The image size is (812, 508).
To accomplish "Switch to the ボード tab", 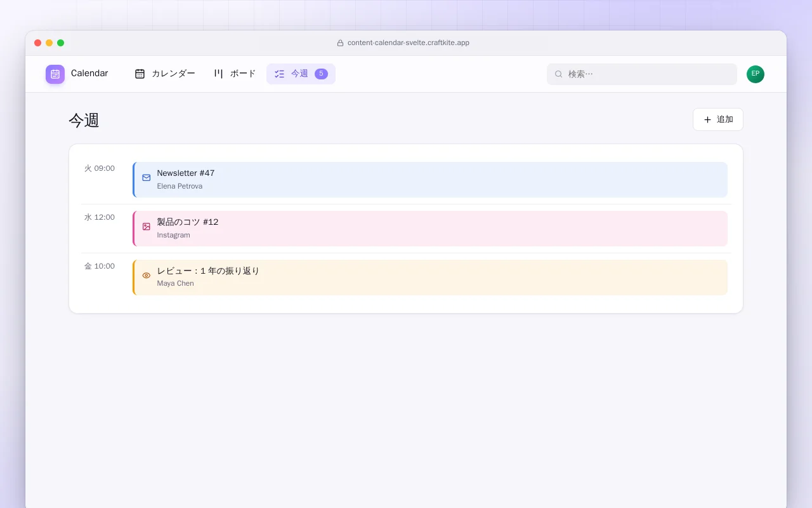I will [x=235, y=74].
